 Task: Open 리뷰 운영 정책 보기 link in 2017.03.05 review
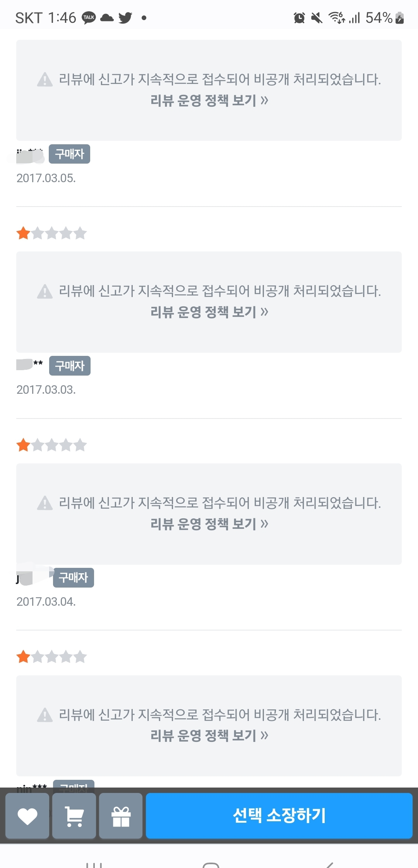click(x=209, y=101)
